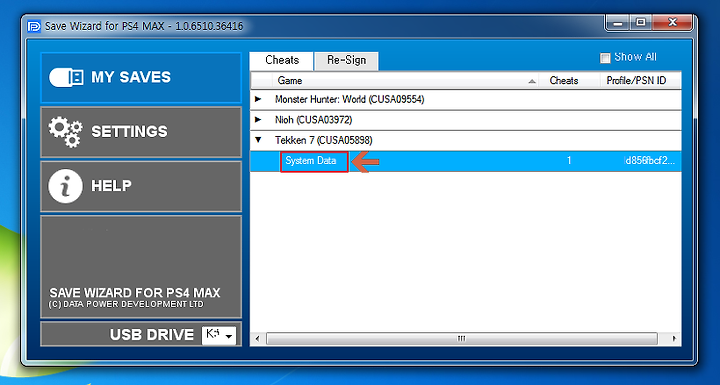Viewport: 720px width, 385px height.
Task: Select Nioh (CUSA03972) row
Action: (466, 120)
